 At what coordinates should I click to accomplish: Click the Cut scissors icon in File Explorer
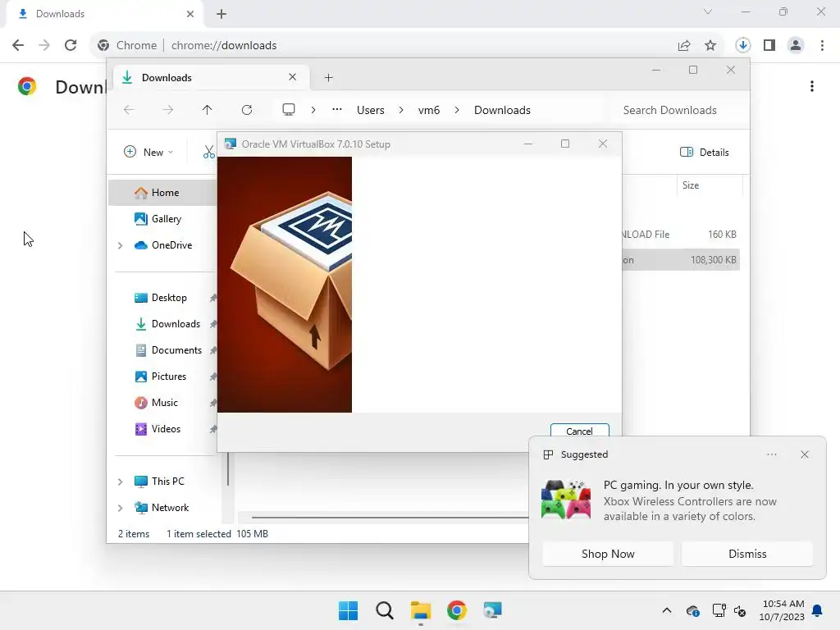pyautogui.click(x=208, y=152)
